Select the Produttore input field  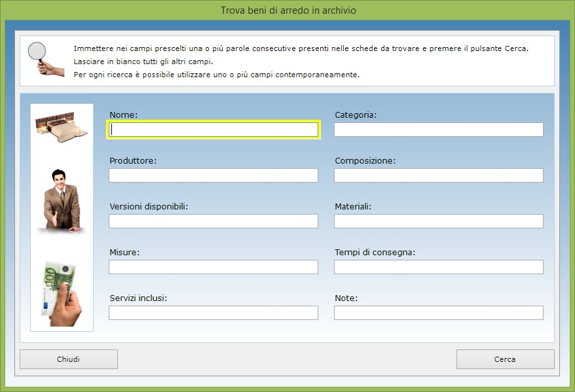pos(213,175)
